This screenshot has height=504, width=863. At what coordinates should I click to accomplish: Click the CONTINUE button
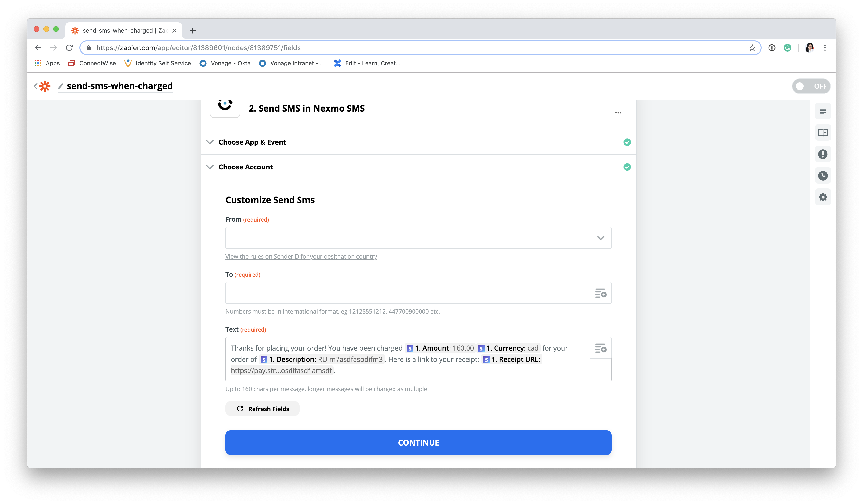tap(418, 443)
